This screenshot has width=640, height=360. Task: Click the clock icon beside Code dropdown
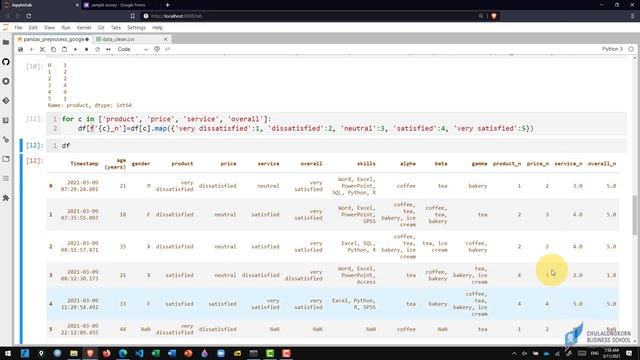157,49
